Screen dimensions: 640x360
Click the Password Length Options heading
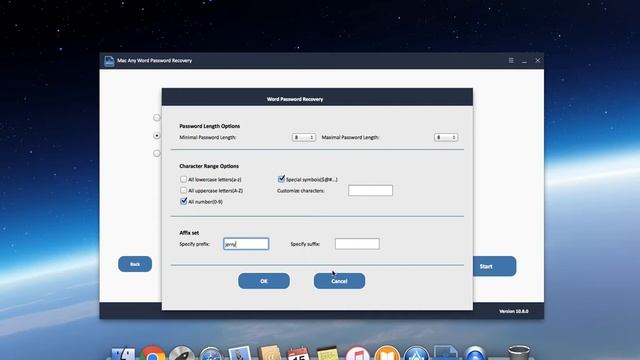coord(210,126)
